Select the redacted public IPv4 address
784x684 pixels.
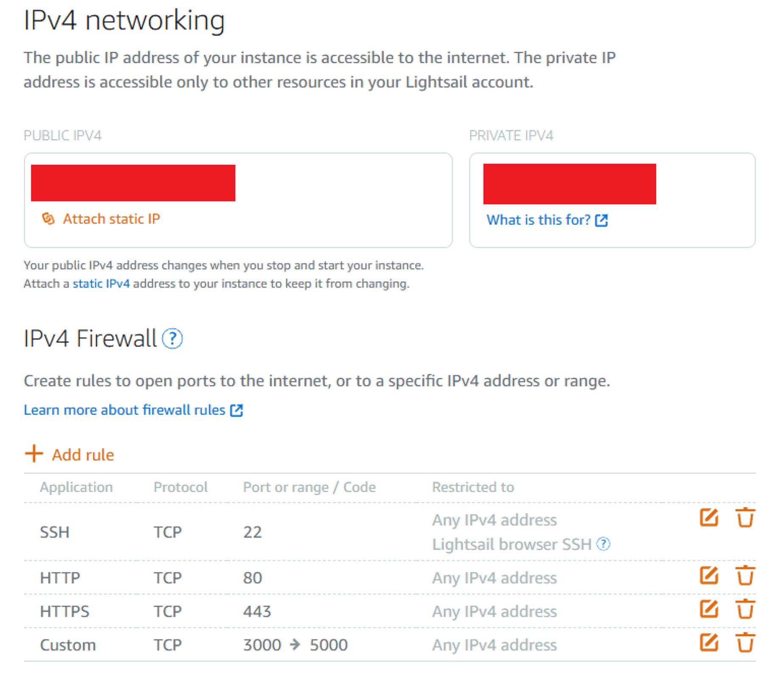pos(133,183)
